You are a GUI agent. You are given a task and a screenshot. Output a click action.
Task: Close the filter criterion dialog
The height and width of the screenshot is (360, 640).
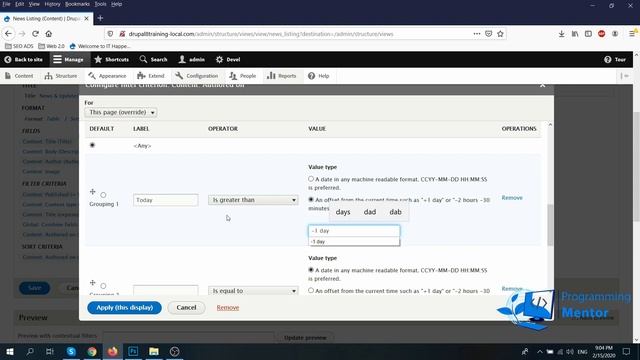(542, 85)
